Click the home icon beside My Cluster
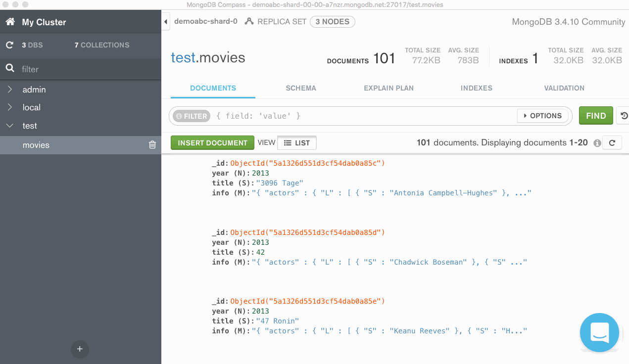Screen dimensions: 629x364 (10, 22)
